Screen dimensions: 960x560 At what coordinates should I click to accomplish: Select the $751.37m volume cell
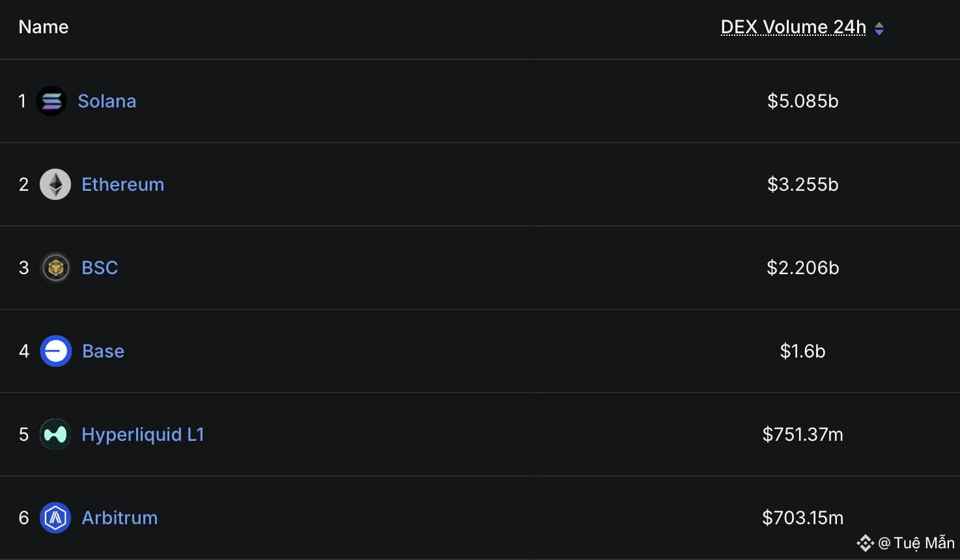pos(802,434)
